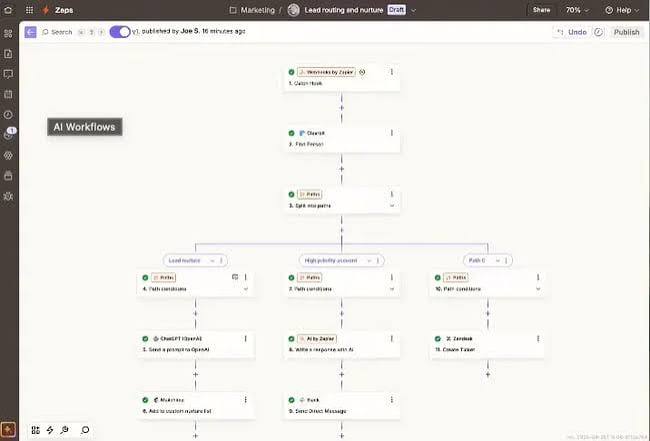
Task: Click the zoom-fit magnifier bottom toolbar icon
Action: tap(65, 430)
